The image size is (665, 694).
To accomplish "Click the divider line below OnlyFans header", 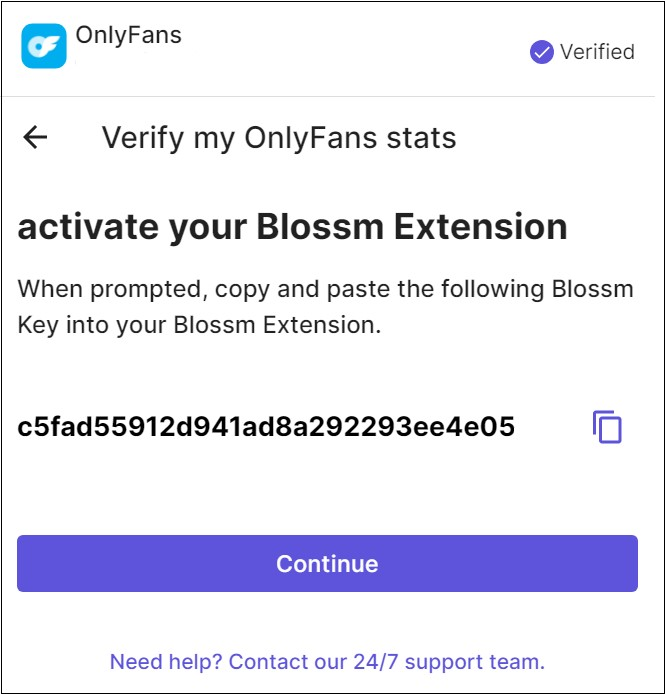I will [328, 96].
